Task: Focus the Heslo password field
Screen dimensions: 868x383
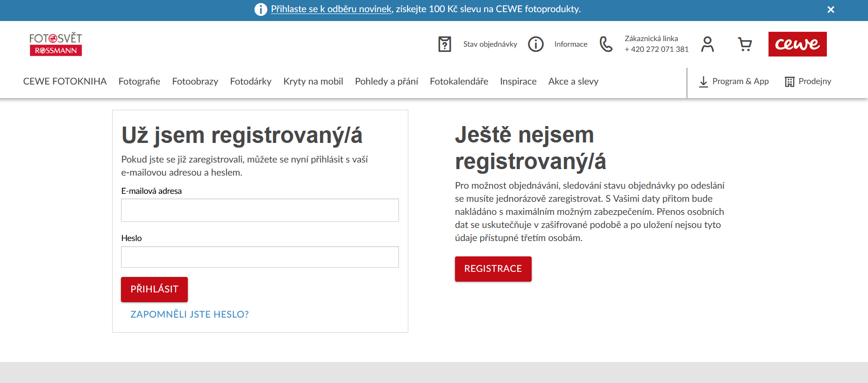Action: coord(260,257)
